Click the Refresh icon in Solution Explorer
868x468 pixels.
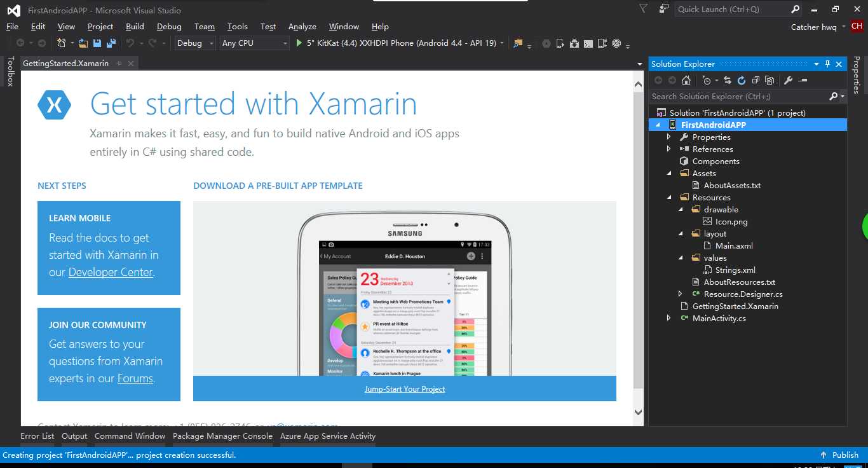742,80
